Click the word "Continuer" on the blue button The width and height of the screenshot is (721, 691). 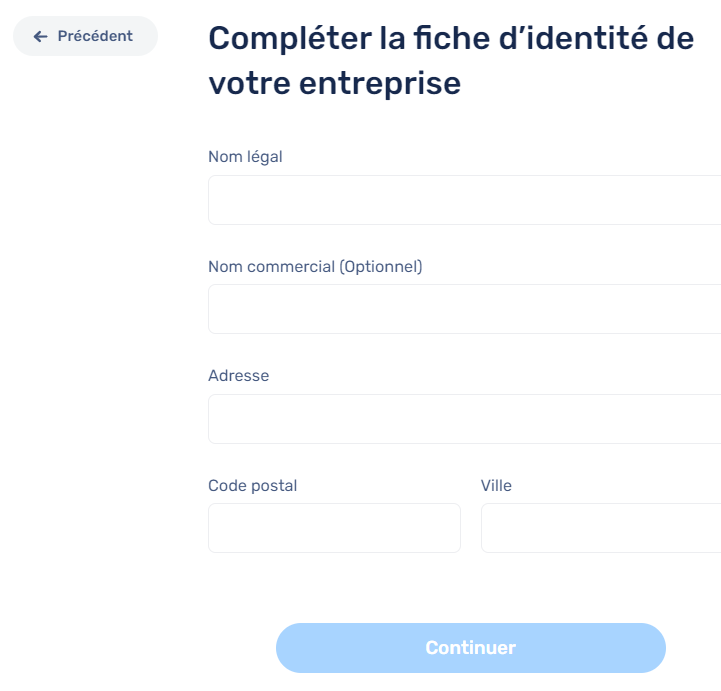(x=470, y=648)
